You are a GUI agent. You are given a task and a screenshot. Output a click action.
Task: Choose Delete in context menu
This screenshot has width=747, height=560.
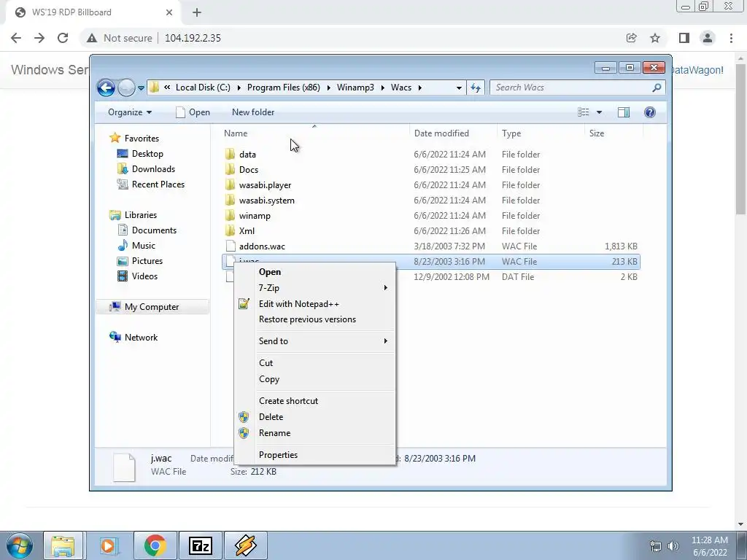click(315, 416)
